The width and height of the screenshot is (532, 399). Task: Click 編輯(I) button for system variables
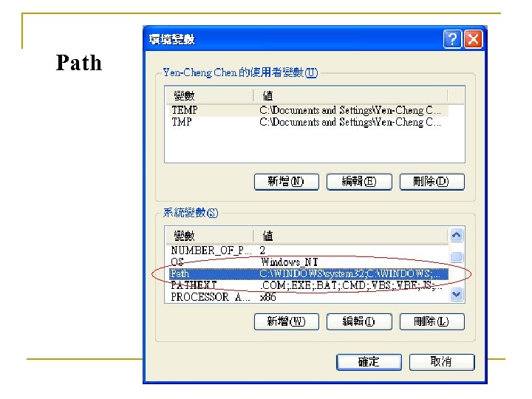pyautogui.click(x=359, y=321)
